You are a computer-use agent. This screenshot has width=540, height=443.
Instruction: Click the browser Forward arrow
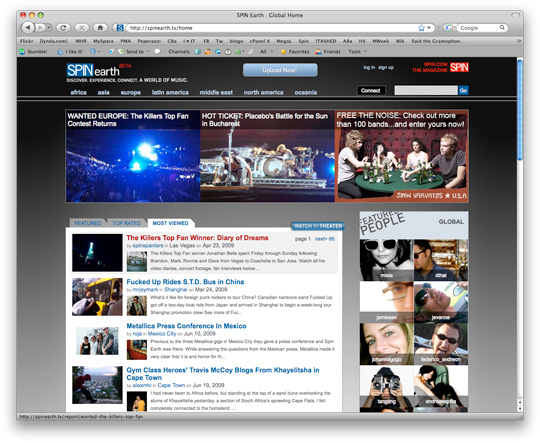point(40,28)
